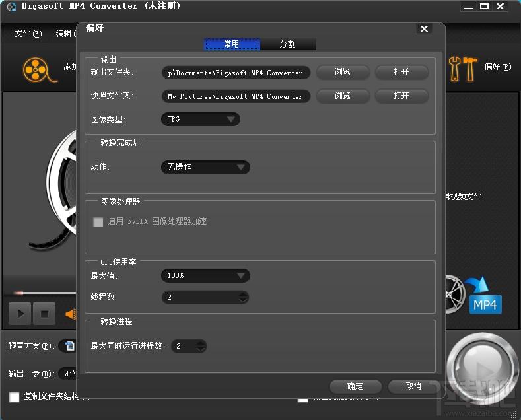Click the Bigasoft app icon in the title bar
Viewport: 521px width, 420px height.
click(x=11, y=7)
